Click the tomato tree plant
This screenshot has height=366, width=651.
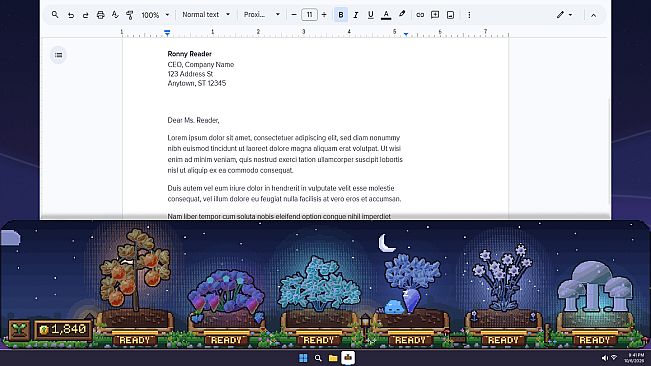coord(135,270)
